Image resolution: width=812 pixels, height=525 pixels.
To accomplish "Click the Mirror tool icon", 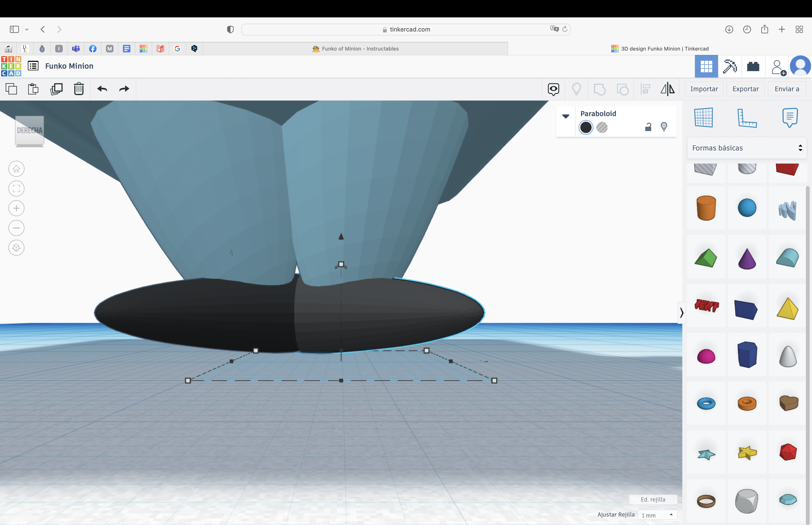I will click(x=668, y=89).
